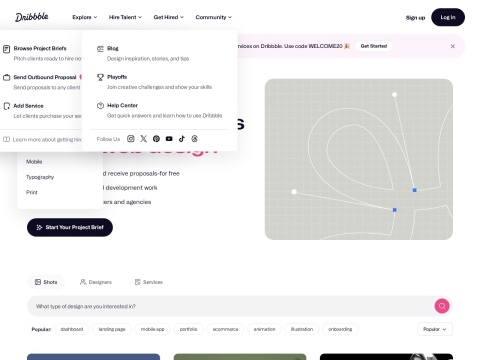Select Print in the Explore list

tap(32, 192)
